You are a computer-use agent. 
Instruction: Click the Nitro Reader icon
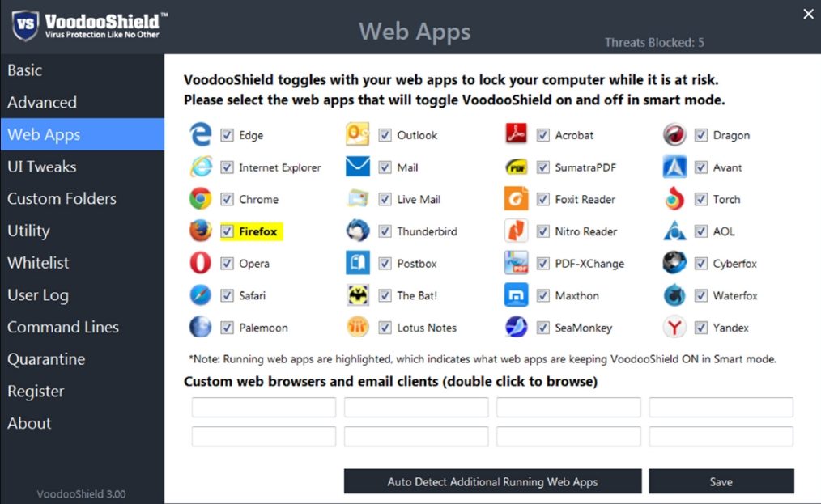coord(517,231)
